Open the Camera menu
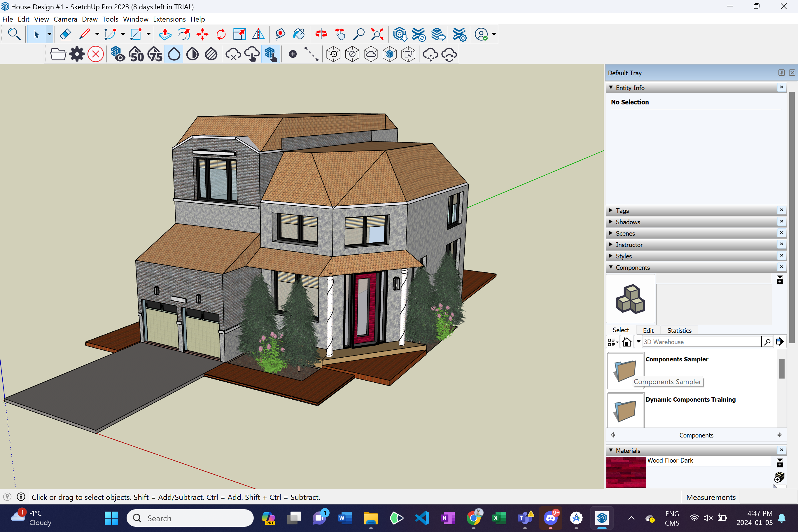This screenshot has height=532, width=798. click(65, 19)
